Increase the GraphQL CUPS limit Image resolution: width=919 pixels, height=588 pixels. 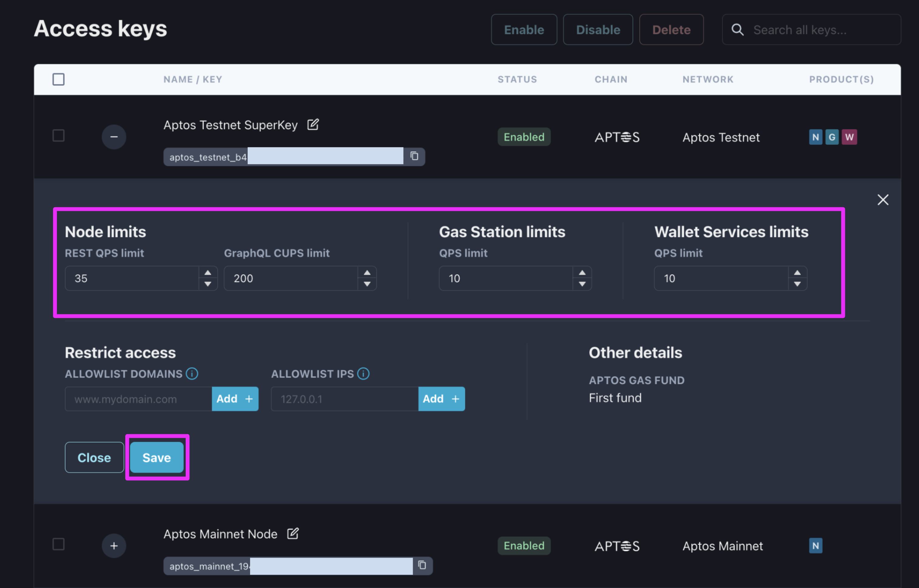click(x=367, y=273)
